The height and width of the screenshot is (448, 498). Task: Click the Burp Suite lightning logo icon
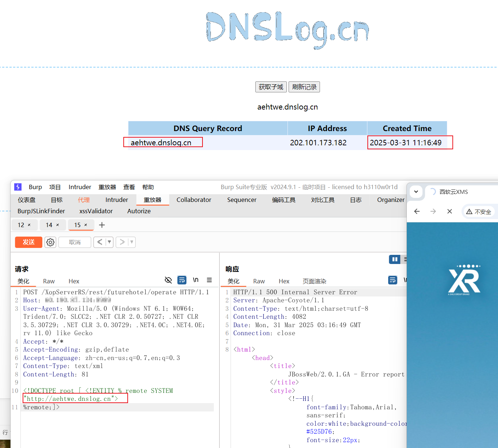coord(18,187)
